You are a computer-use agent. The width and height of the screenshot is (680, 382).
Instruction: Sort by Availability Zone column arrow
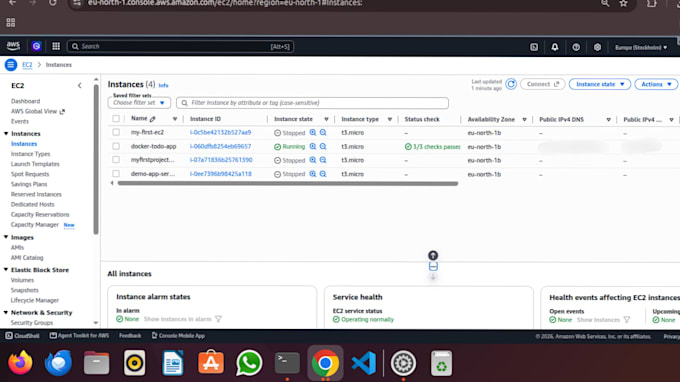[524, 119]
